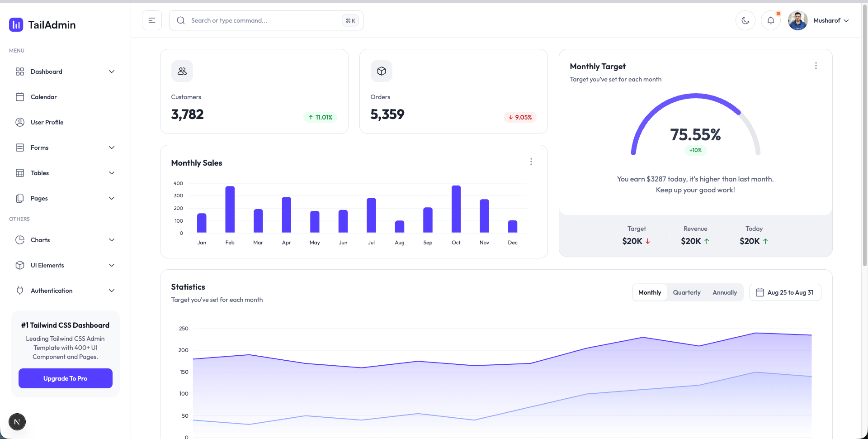The height and width of the screenshot is (439, 868).
Task: Select the Monthly statistics tab
Action: [650, 292]
